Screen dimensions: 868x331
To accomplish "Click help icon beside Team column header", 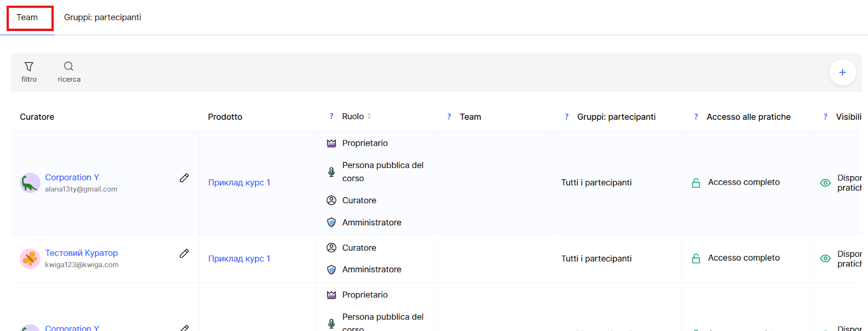I will click(x=449, y=116).
